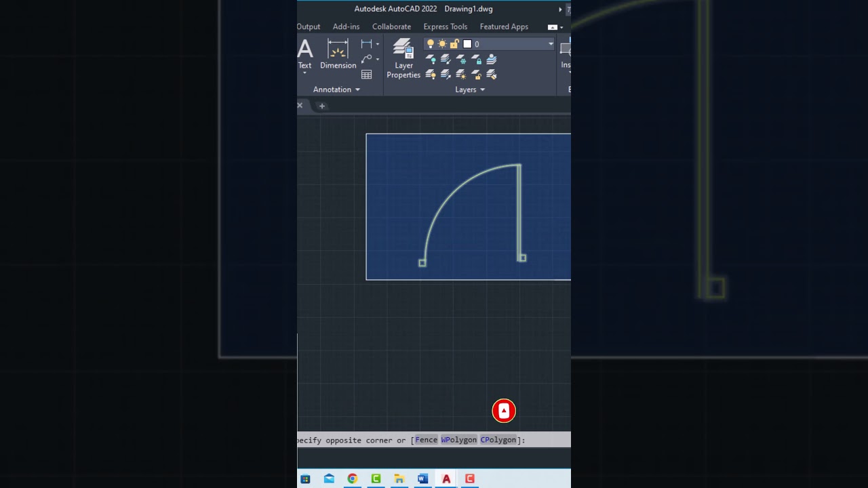This screenshot has width=868, height=488.
Task: Open Layer Properties manager
Action: tap(403, 59)
